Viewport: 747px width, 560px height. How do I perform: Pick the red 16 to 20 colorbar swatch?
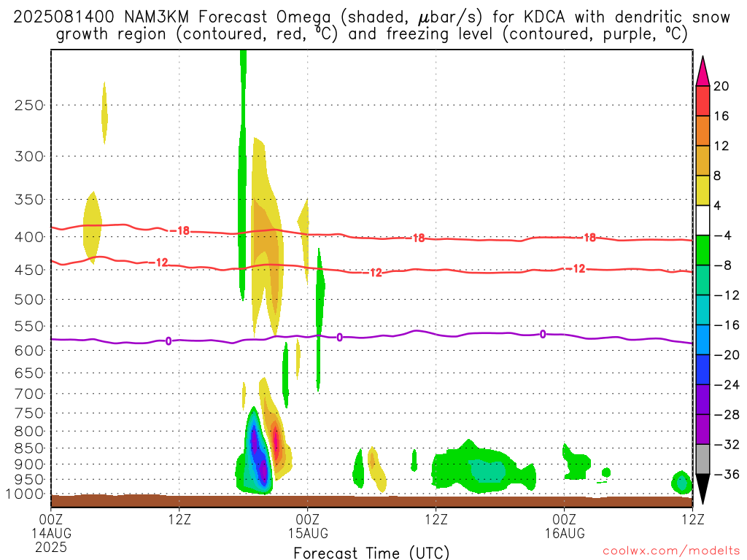703,101
